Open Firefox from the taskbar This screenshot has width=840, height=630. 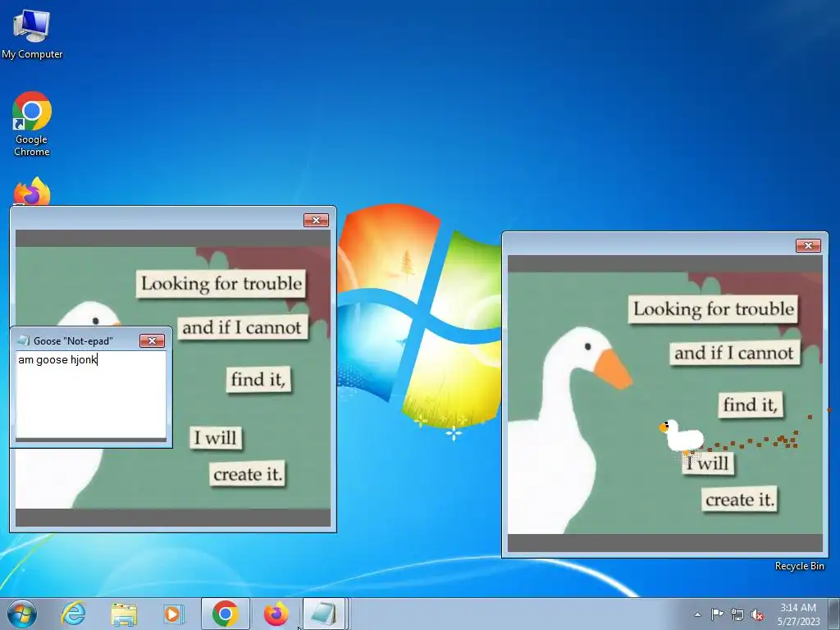[x=276, y=614]
